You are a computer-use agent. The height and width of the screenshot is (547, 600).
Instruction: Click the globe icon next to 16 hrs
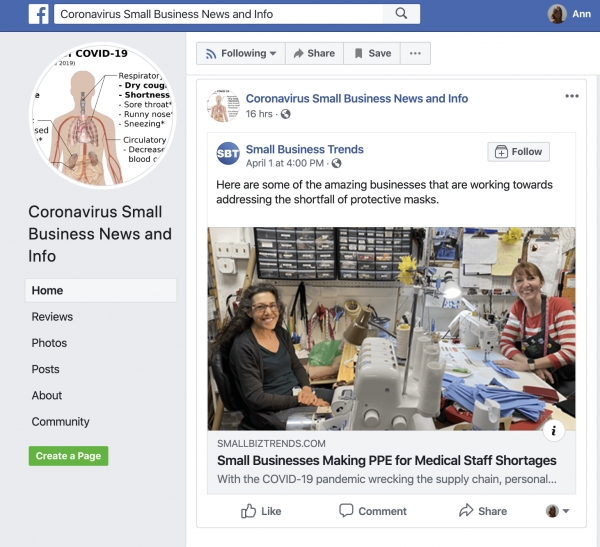tap(285, 114)
